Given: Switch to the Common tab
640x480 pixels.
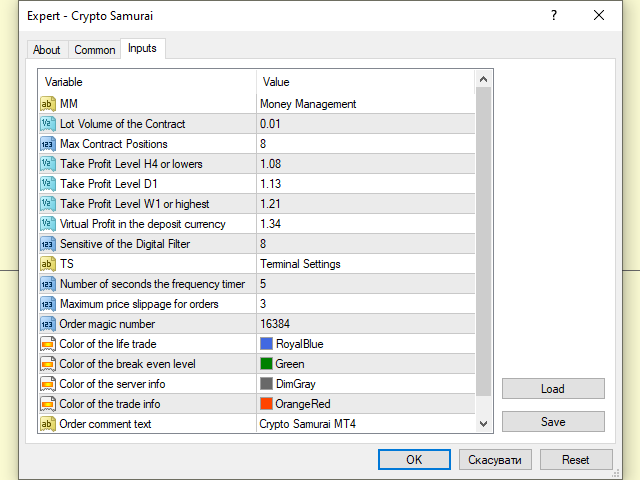Looking at the screenshot, I should tap(95, 50).
